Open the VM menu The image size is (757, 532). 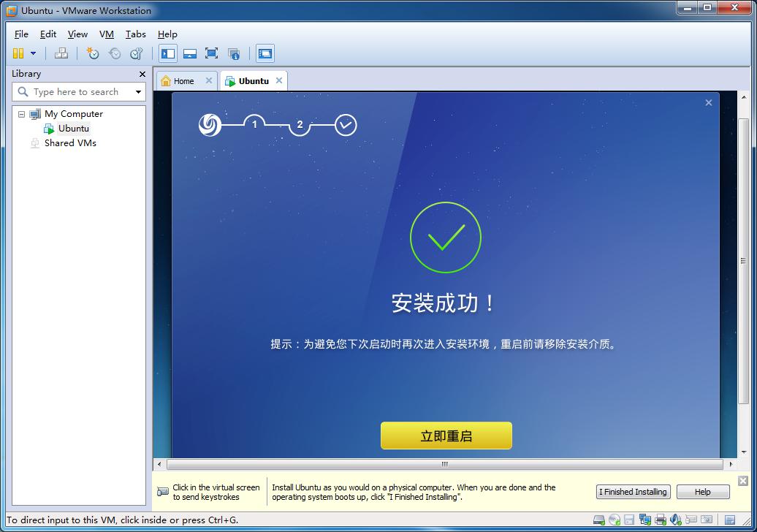[x=107, y=34]
